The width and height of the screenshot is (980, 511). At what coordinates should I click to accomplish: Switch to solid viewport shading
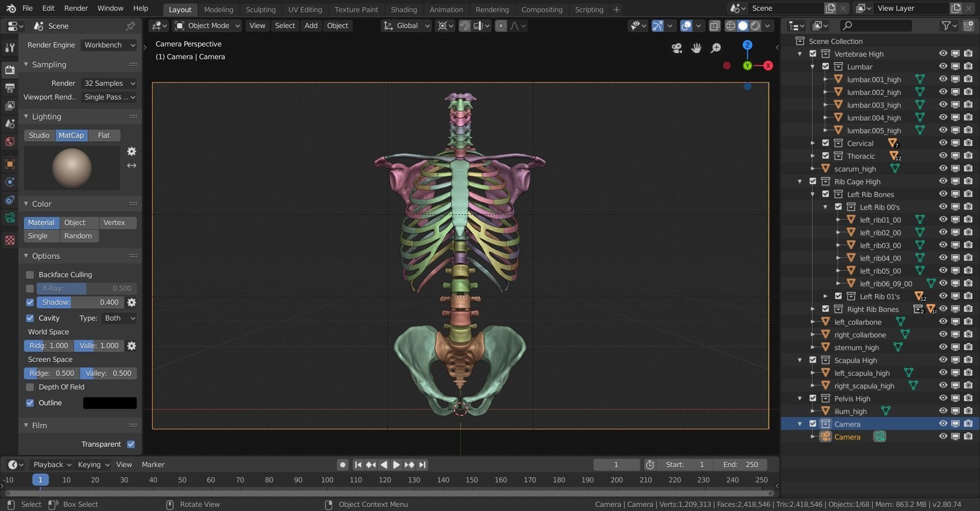[743, 26]
